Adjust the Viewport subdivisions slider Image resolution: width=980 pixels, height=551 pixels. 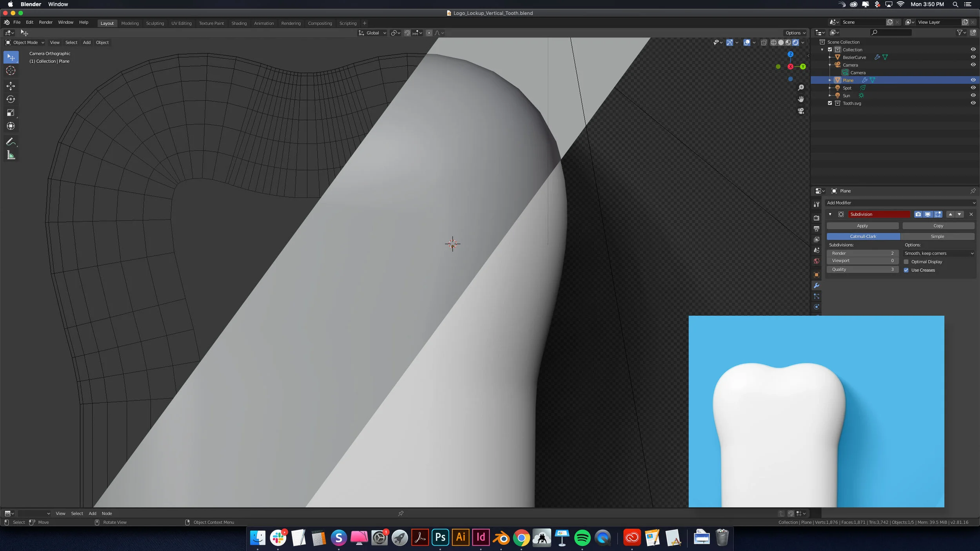(x=862, y=261)
